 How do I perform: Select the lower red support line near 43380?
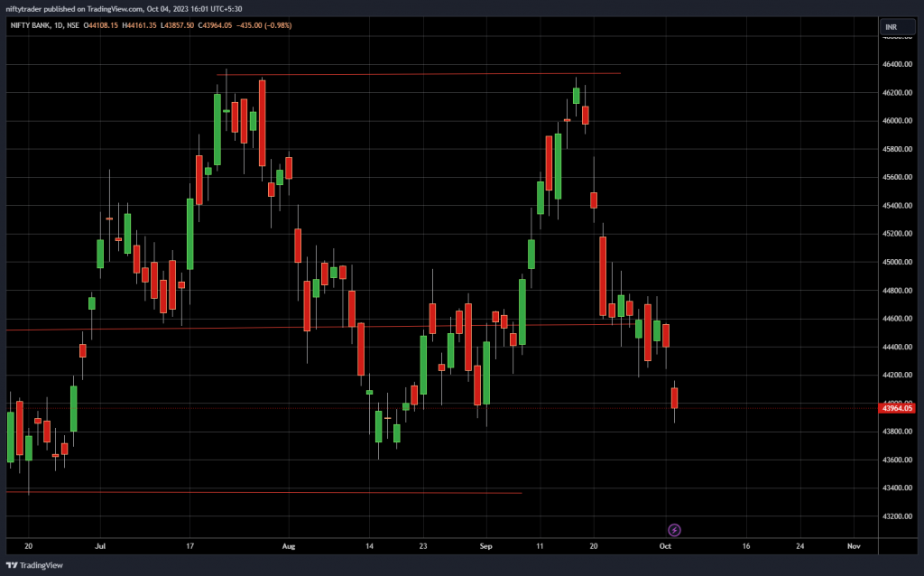pos(264,492)
